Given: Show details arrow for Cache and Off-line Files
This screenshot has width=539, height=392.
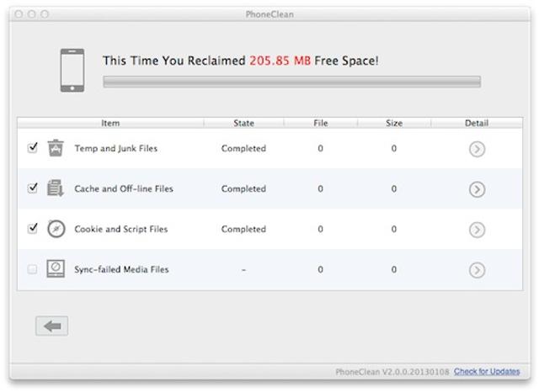Looking at the screenshot, I should pyautogui.click(x=477, y=189).
